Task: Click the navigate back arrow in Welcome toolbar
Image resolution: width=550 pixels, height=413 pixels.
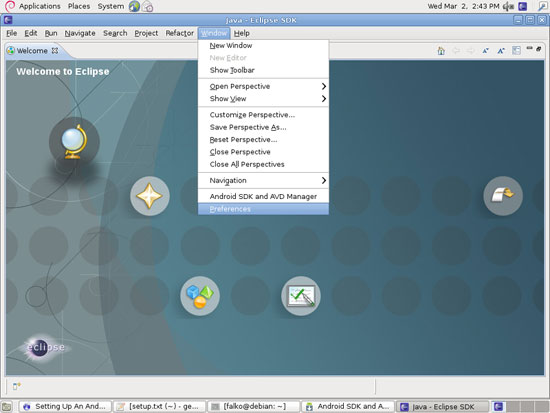Action: click(x=456, y=51)
